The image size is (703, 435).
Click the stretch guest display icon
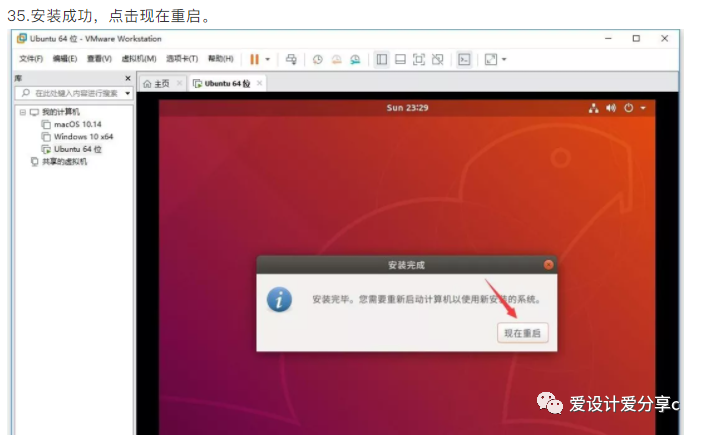click(x=491, y=59)
